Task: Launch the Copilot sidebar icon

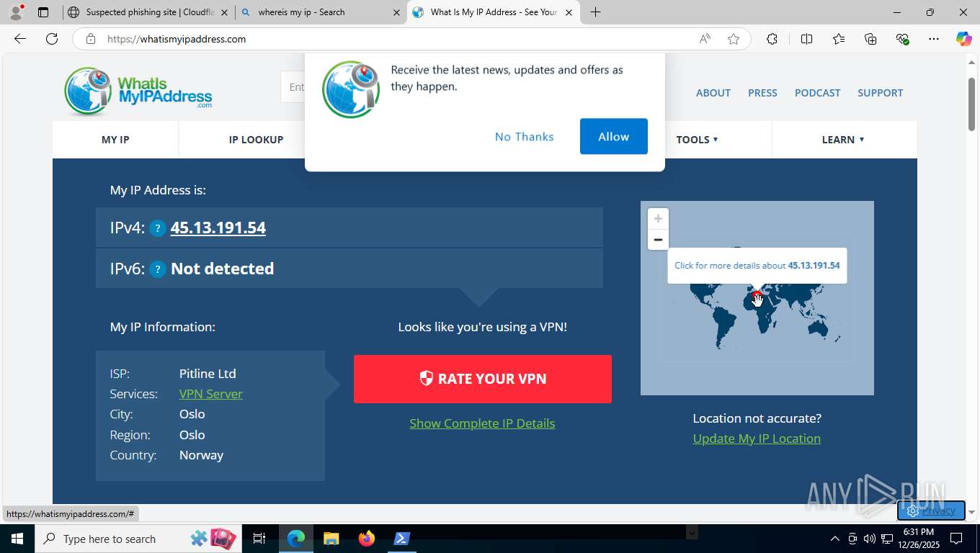Action: click(964, 39)
